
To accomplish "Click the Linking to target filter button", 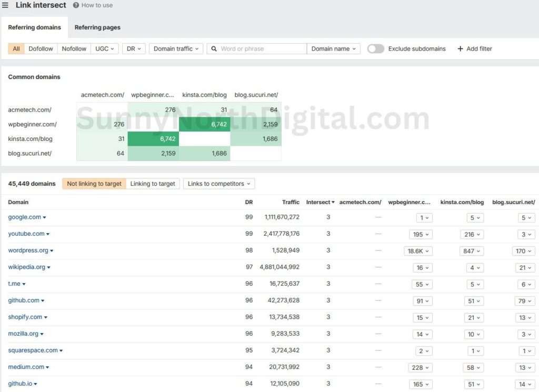I will [153, 184].
